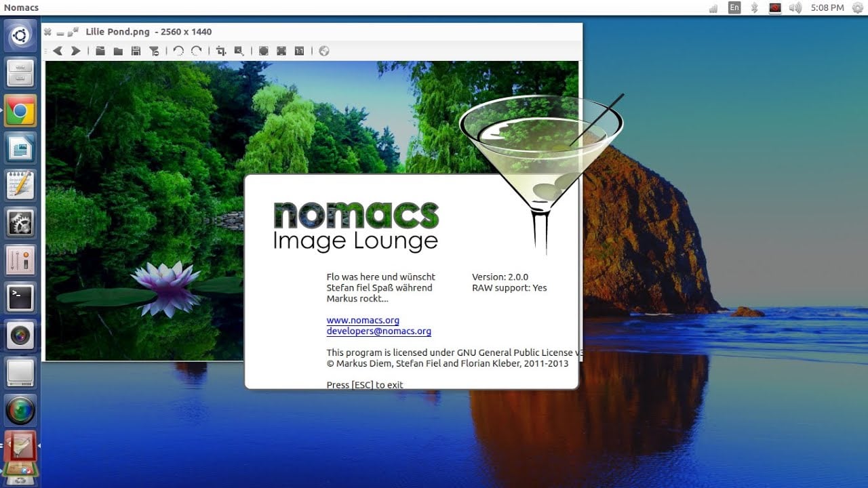Click the GNU General Public License line

[454, 352]
